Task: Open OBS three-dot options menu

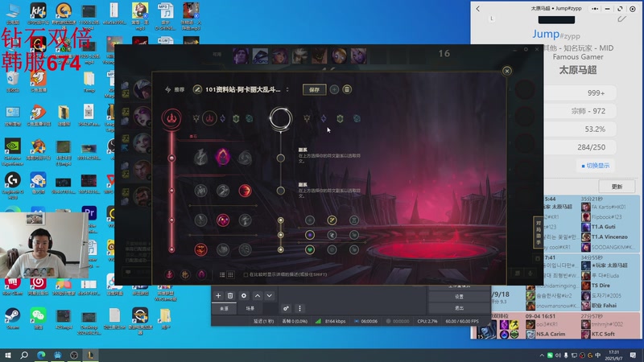Action: [x=299, y=308]
